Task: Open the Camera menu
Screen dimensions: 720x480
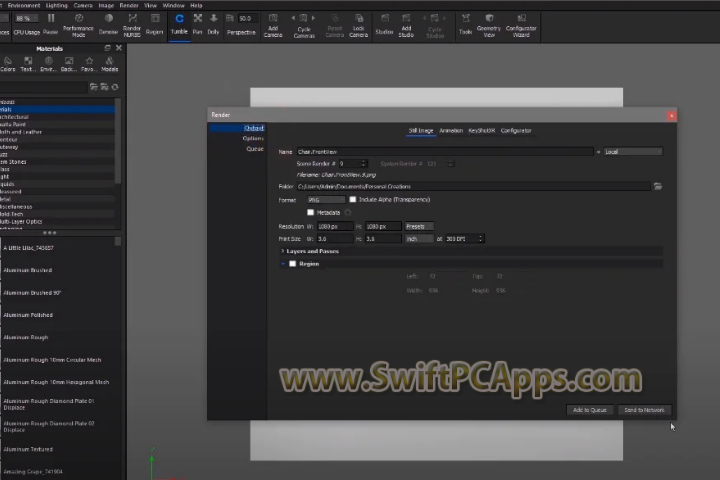Action: click(83, 6)
